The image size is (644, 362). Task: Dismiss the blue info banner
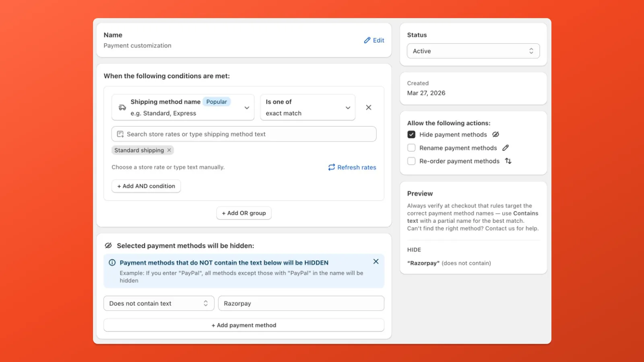pyautogui.click(x=376, y=261)
